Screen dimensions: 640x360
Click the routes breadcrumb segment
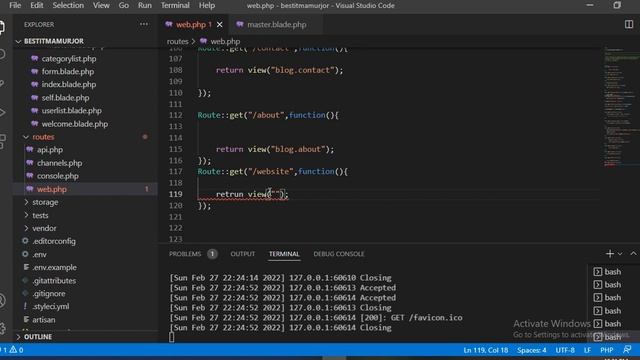pos(177,41)
